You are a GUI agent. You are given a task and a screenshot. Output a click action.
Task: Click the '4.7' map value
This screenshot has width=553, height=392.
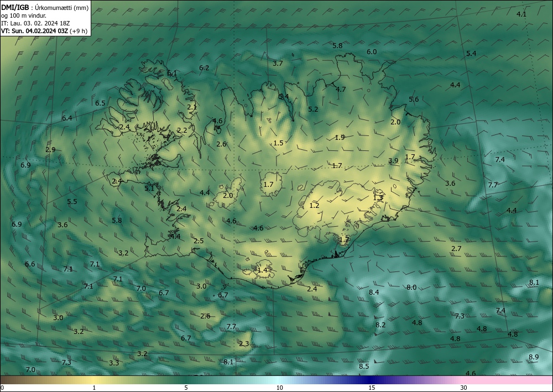pos(341,89)
